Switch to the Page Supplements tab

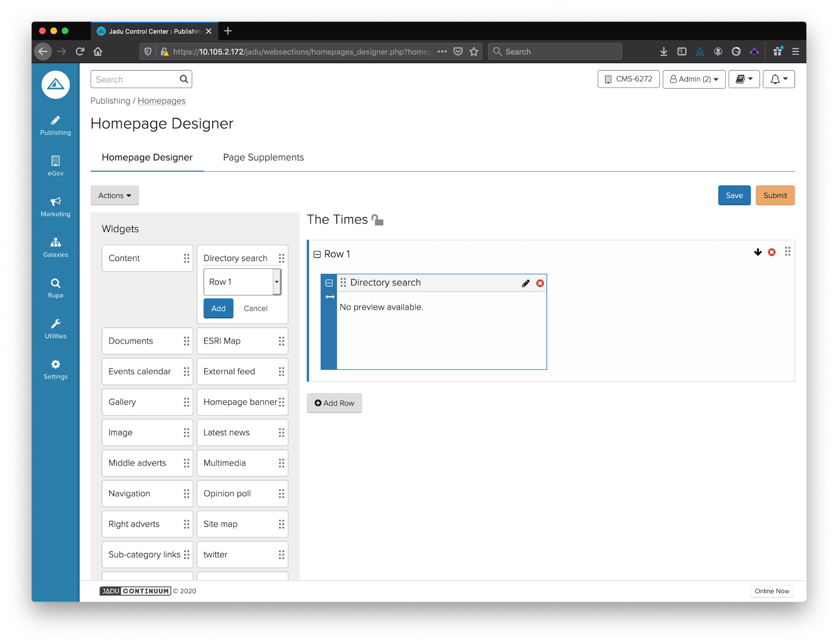(x=263, y=158)
